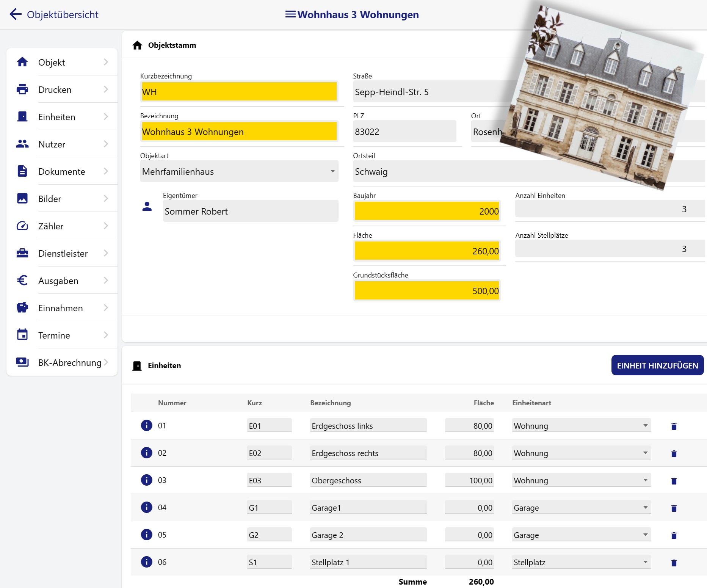Open Einheitenart dropdown for Obergeschoss
Viewport: 707px width, 588px height.
(582, 480)
